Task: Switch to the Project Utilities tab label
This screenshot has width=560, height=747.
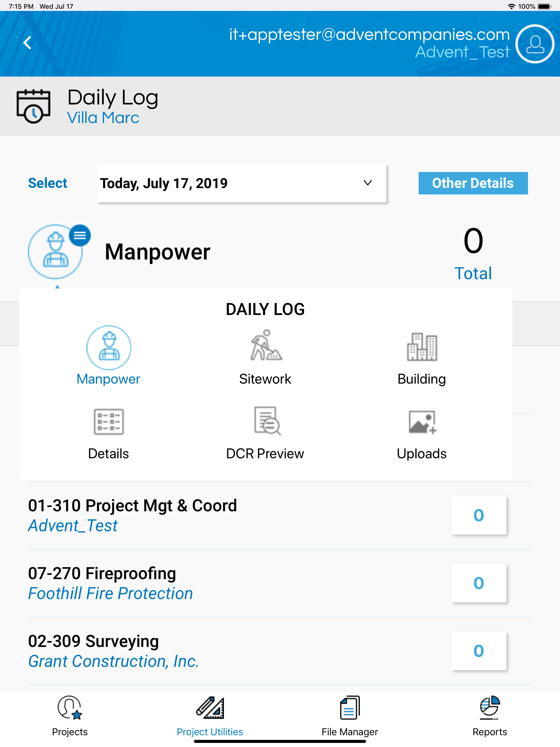Action: (x=210, y=732)
